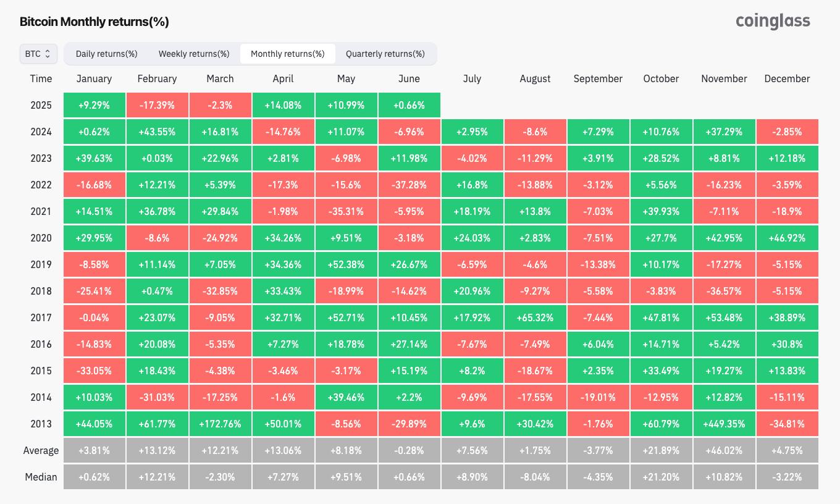
Task: Click the 2024 February +43.55% cell
Action: pos(157,132)
